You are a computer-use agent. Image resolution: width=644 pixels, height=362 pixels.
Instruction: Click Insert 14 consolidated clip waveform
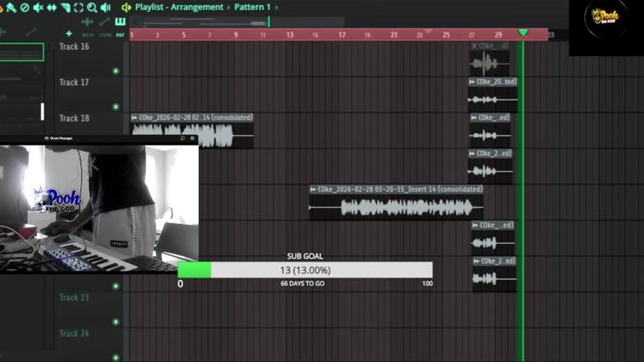tap(396, 207)
